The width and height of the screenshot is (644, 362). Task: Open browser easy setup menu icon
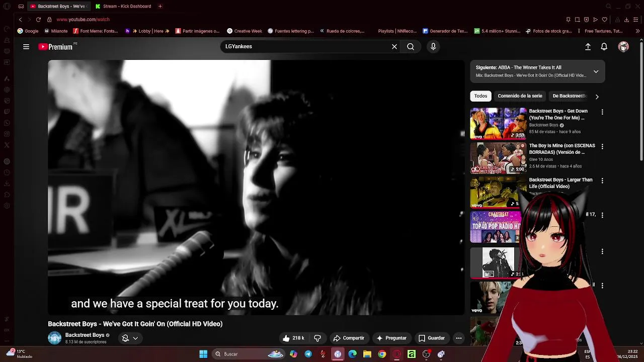pyautogui.click(x=636, y=20)
